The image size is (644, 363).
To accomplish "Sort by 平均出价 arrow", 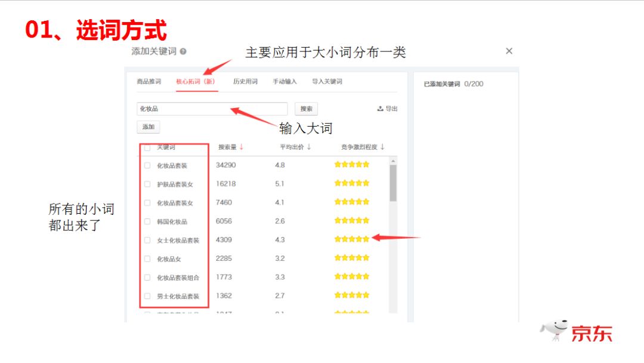I will click(309, 147).
